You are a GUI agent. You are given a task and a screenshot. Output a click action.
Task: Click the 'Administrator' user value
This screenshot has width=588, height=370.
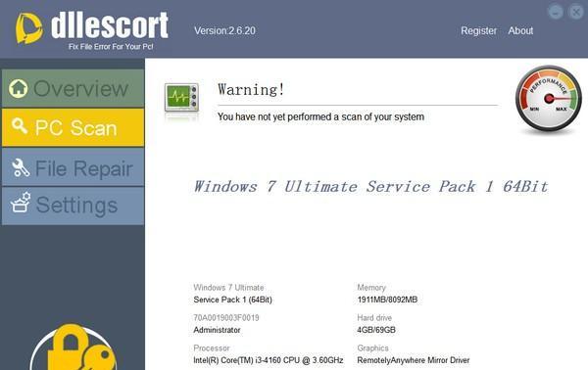217,330
